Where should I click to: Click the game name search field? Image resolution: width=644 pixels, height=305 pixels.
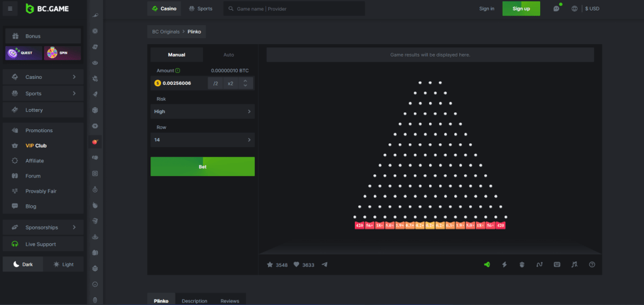296,9
